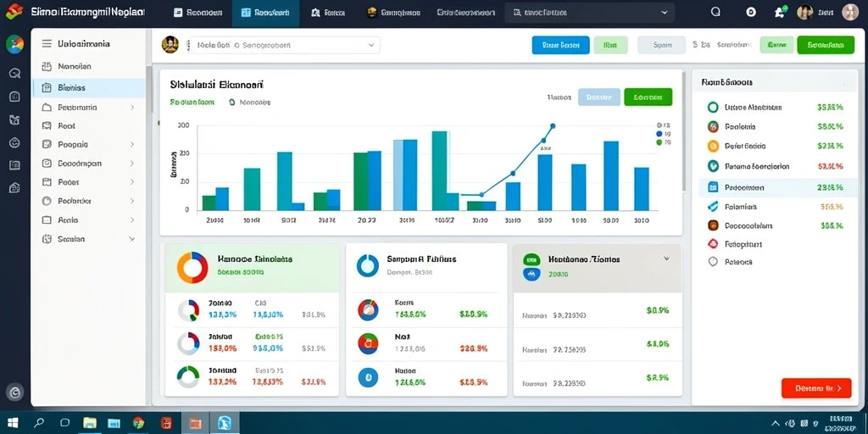Screen dimensions: 868x434
Task: Expand the 'Fecomania' sidebar item chevron
Action: pos(131,108)
